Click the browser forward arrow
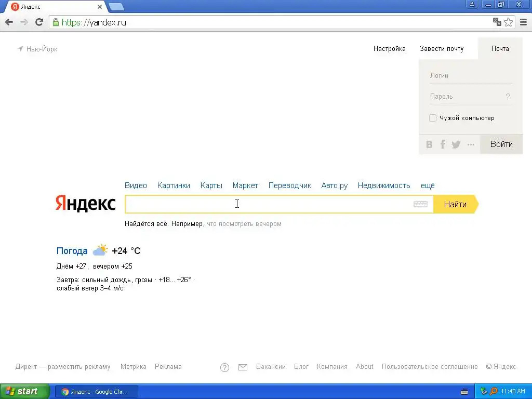Screen dimensions: 532x399 click(x=24, y=22)
